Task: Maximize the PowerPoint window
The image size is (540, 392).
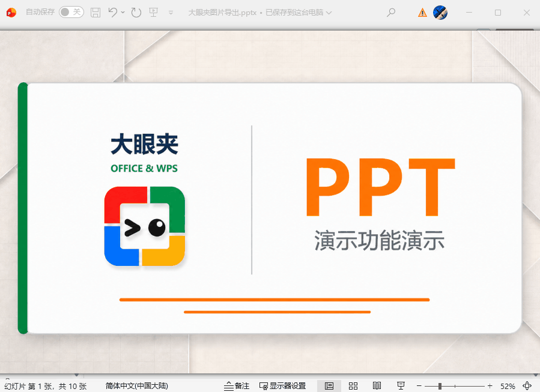Action: pyautogui.click(x=497, y=13)
